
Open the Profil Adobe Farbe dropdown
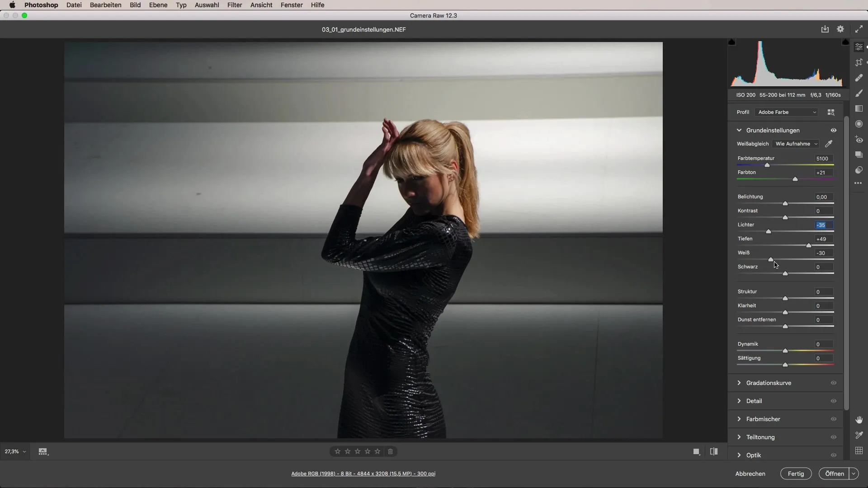tap(787, 112)
